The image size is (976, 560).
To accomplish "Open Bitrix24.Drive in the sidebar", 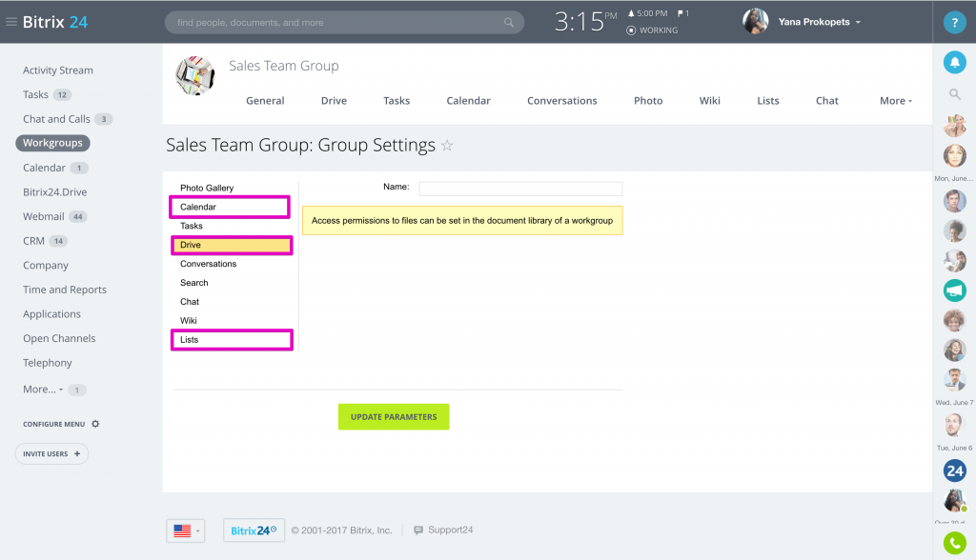I will click(x=54, y=192).
